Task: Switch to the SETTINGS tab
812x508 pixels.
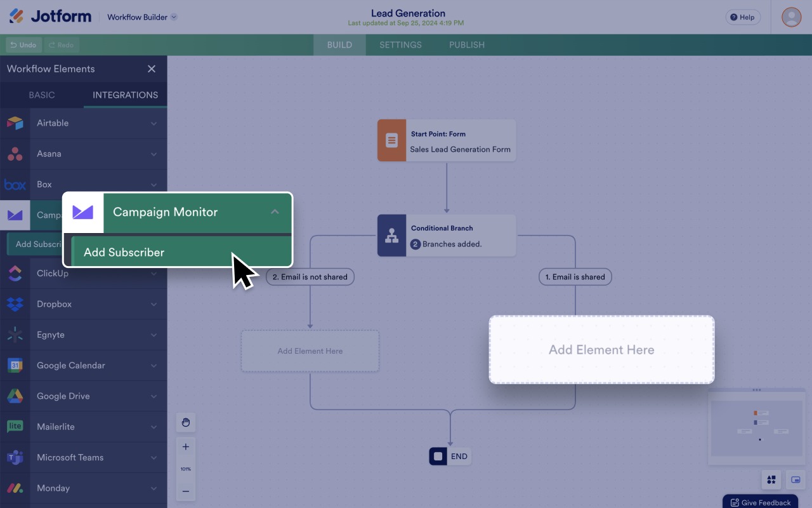Action: point(400,45)
